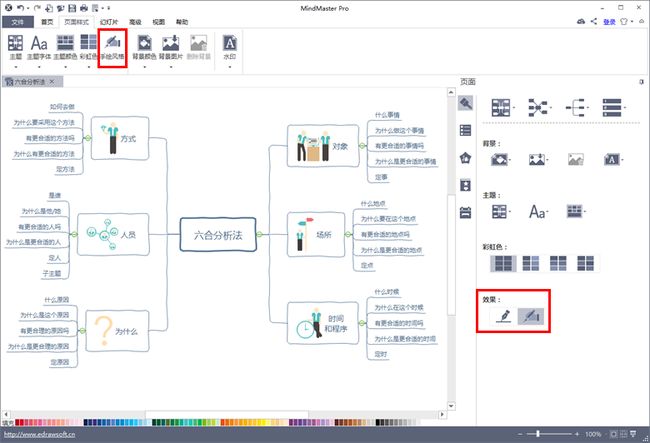Screen dimensions: 650x443
Task: Open the 文件 file menu
Action: point(18,22)
